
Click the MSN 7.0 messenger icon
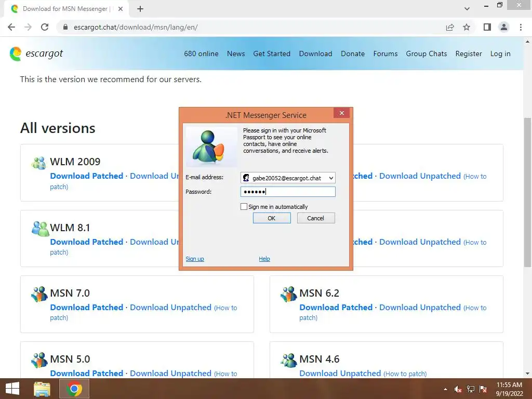pyautogui.click(x=39, y=294)
